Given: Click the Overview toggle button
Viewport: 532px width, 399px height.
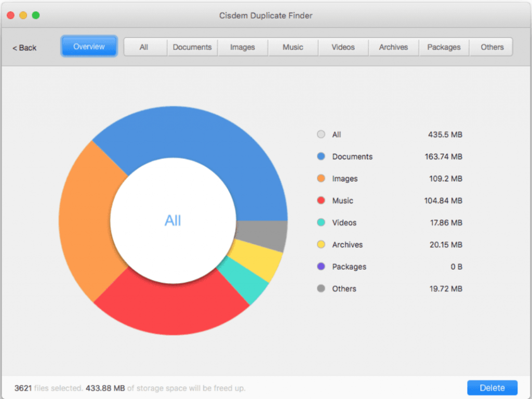Looking at the screenshot, I should click(89, 46).
